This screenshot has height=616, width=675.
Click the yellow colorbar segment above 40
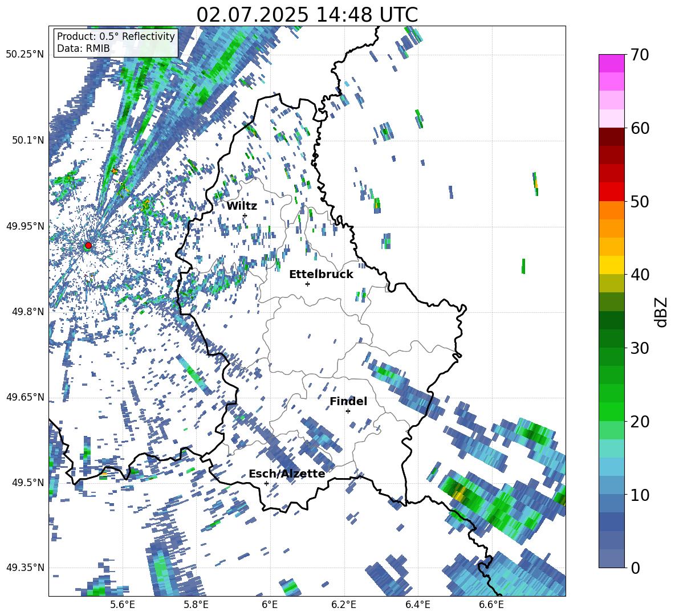point(611,265)
